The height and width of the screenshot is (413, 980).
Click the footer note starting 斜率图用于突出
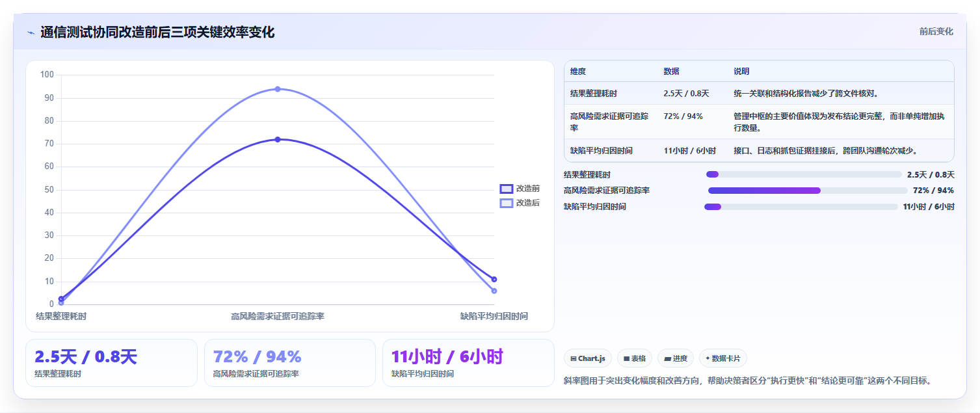click(748, 380)
